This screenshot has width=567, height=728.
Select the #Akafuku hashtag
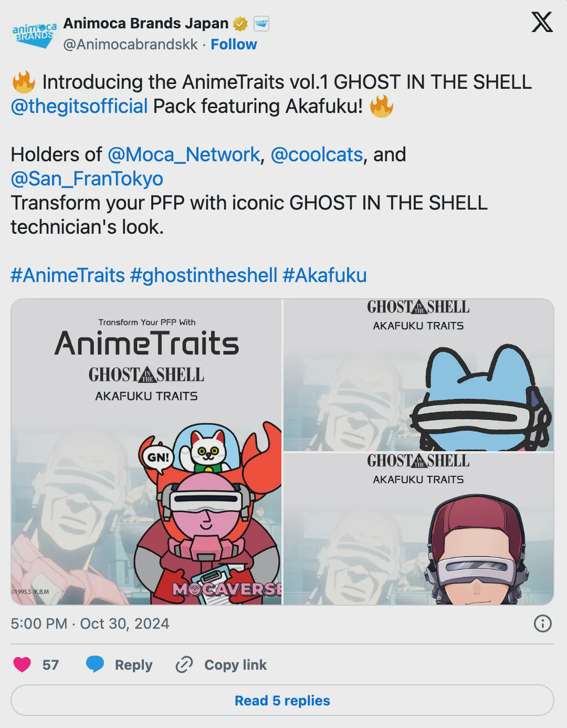pos(324,275)
